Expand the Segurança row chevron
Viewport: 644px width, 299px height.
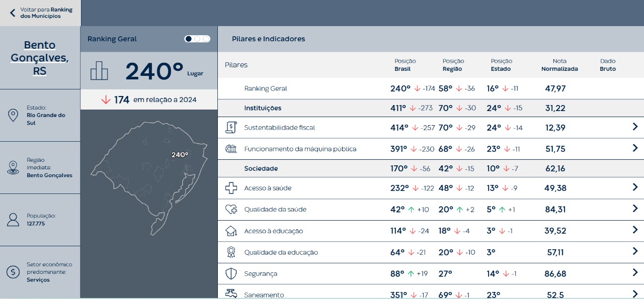click(635, 273)
